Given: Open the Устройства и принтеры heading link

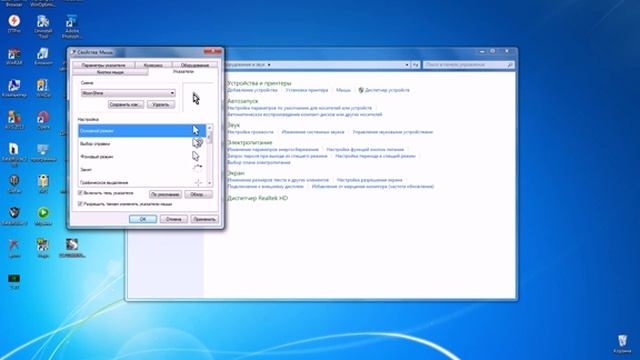Looking at the screenshot, I should pyautogui.click(x=259, y=83).
